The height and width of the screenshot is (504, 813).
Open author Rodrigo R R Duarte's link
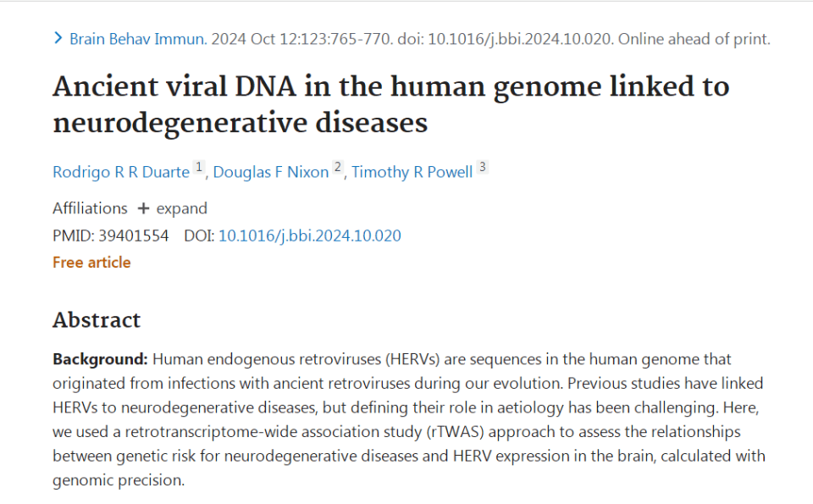click(x=121, y=172)
